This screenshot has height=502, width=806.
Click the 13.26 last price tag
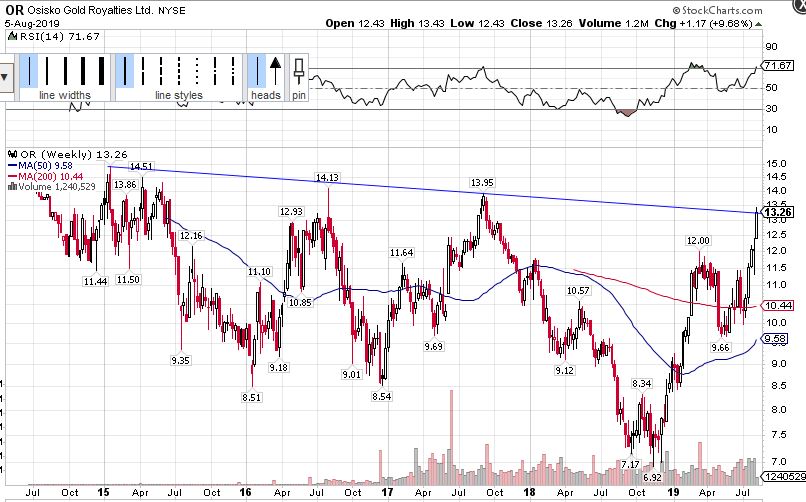[x=777, y=213]
